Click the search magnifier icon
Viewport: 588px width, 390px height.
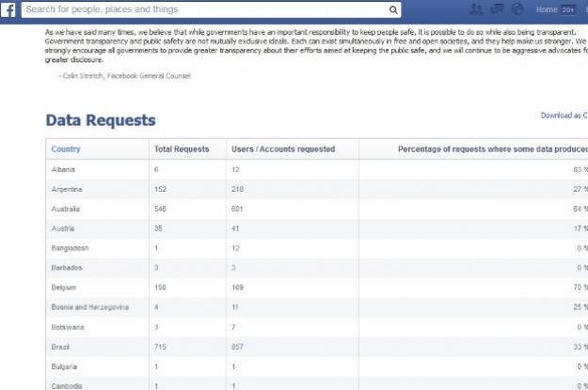393,9
